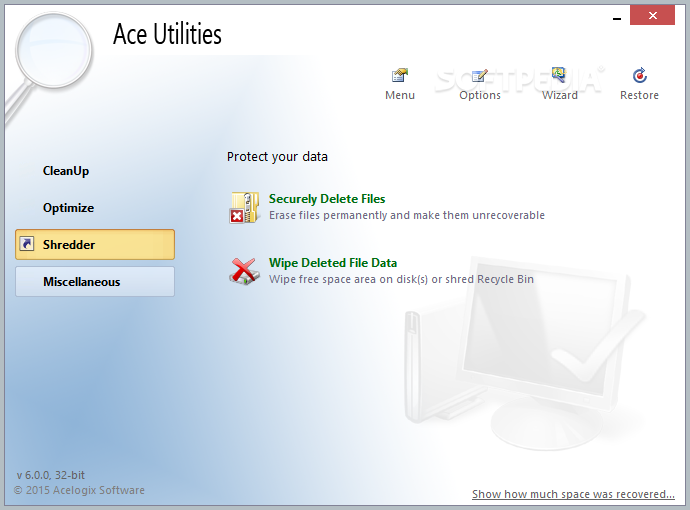
Task: Click the Wizard label text
Action: click(x=559, y=95)
